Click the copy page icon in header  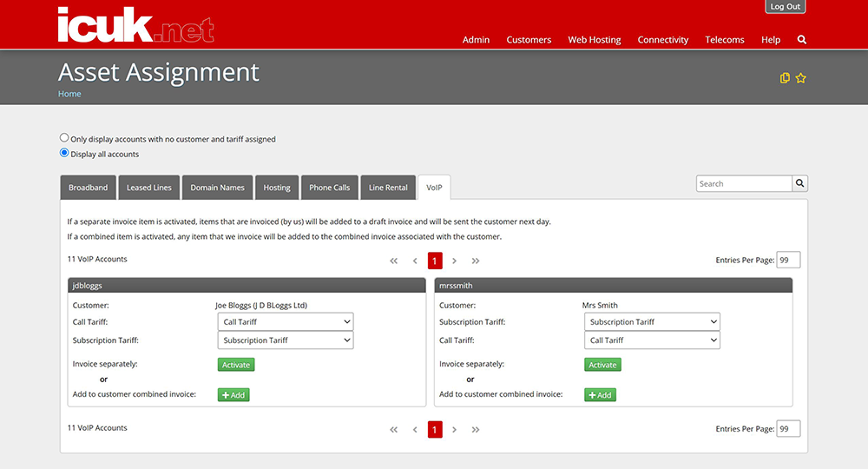[x=785, y=78]
